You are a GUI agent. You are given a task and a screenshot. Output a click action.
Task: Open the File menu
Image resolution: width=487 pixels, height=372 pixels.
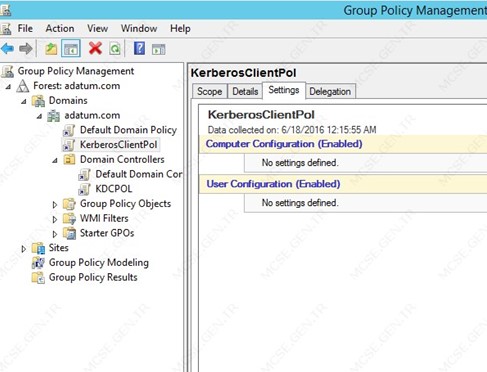(x=25, y=29)
